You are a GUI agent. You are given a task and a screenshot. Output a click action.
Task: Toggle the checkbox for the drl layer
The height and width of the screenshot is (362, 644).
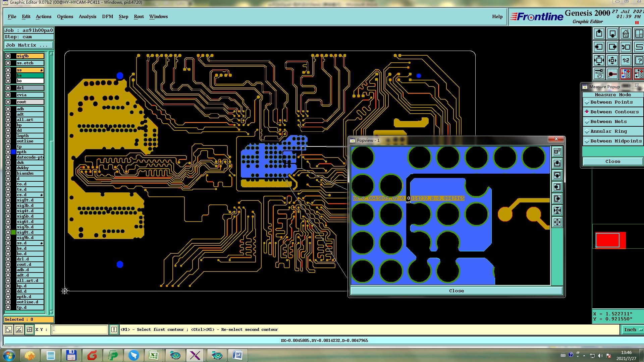(8, 88)
